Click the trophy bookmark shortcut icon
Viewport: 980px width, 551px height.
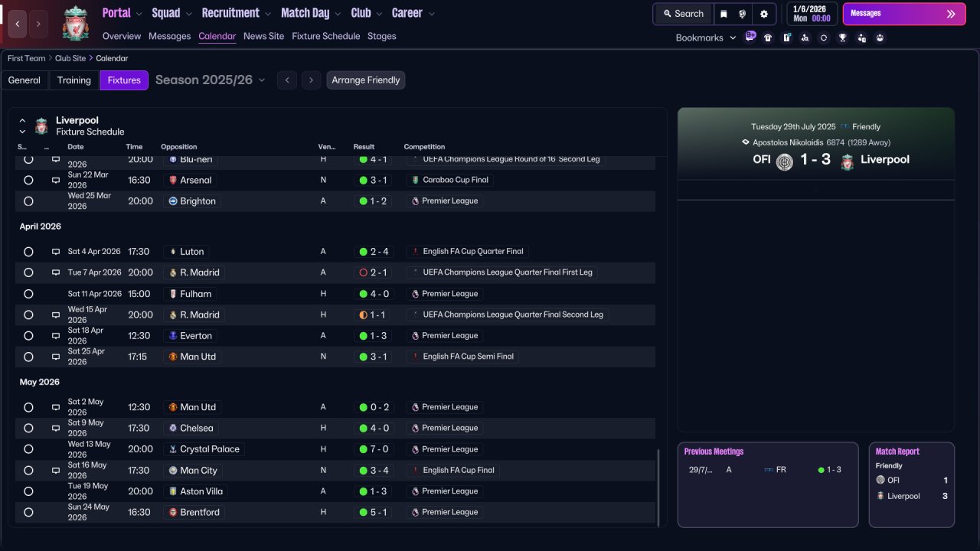tap(843, 37)
